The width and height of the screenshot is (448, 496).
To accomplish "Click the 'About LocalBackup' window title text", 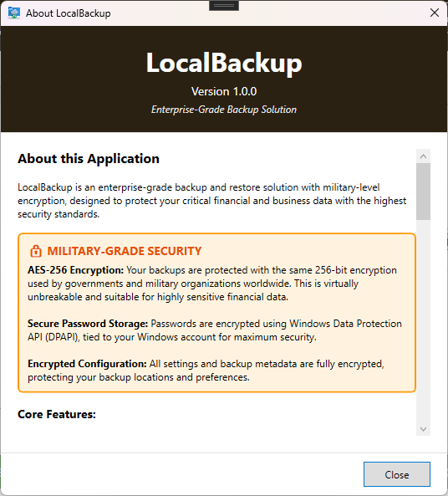I will (69, 13).
